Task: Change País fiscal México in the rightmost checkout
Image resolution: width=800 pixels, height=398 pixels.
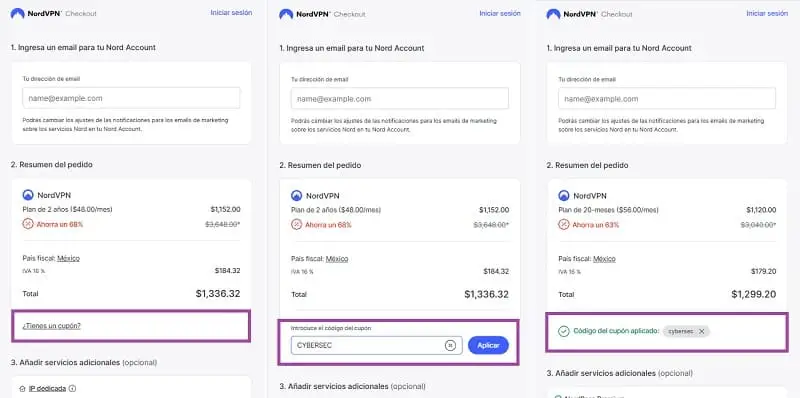Action: point(604,259)
